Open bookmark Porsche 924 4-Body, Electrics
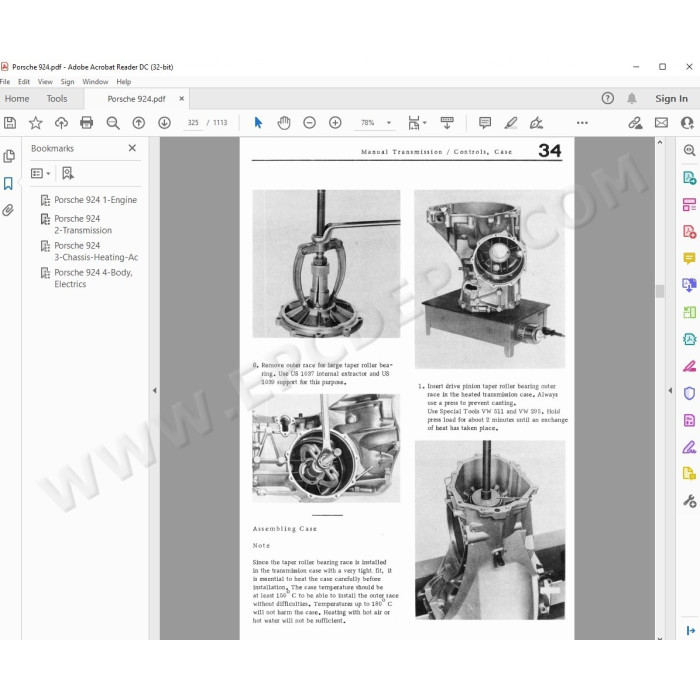700x700 pixels. (93, 278)
